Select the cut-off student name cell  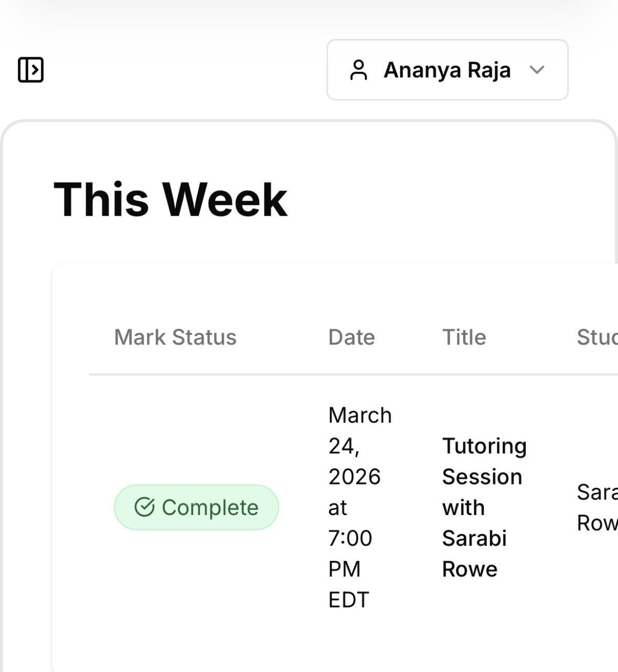597,507
